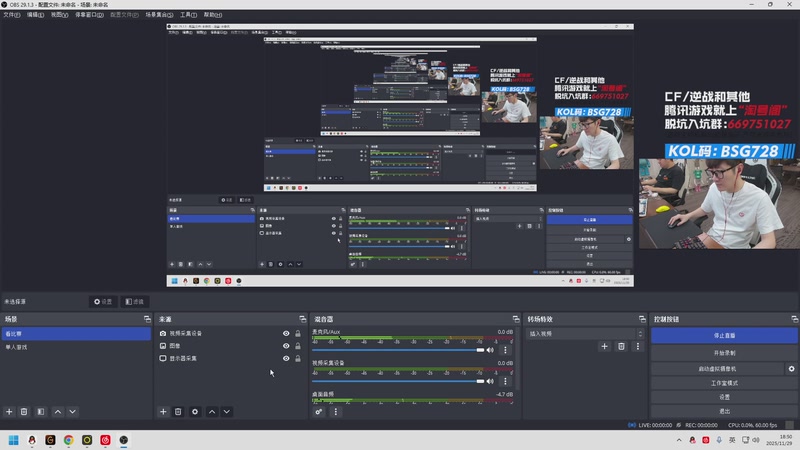This screenshot has width=800, height=450.
Task: Lock the 视频采集设备 source
Action: pos(298,333)
